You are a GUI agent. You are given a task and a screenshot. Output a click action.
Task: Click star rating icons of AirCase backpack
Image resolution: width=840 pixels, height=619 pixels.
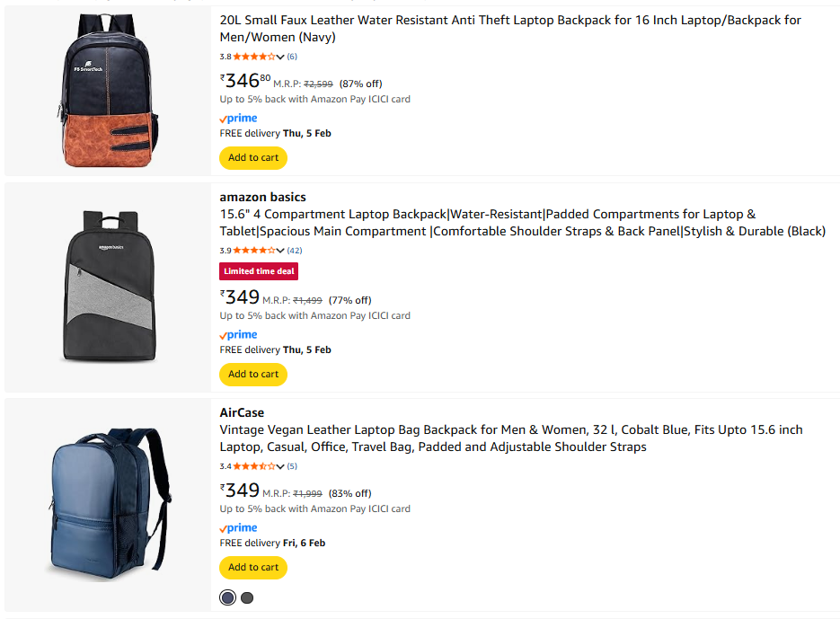coord(254,466)
